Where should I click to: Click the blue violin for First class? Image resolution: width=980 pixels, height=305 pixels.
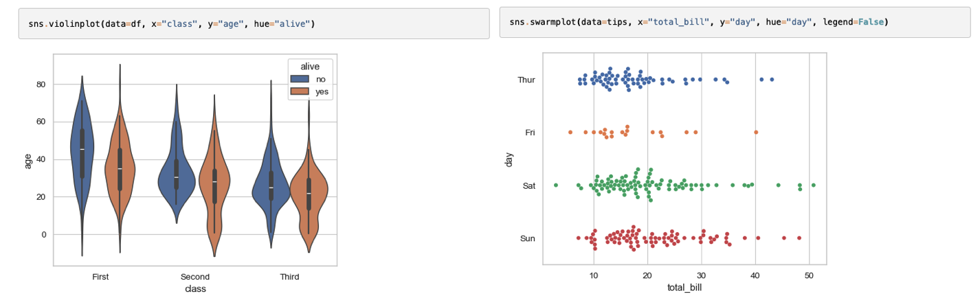pyautogui.click(x=81, y=151)
